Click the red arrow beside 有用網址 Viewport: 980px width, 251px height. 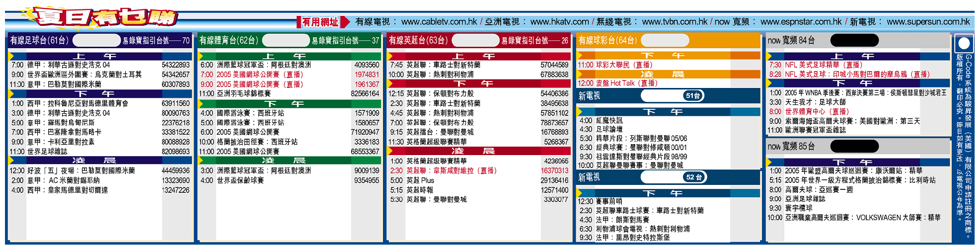point(345,22)
